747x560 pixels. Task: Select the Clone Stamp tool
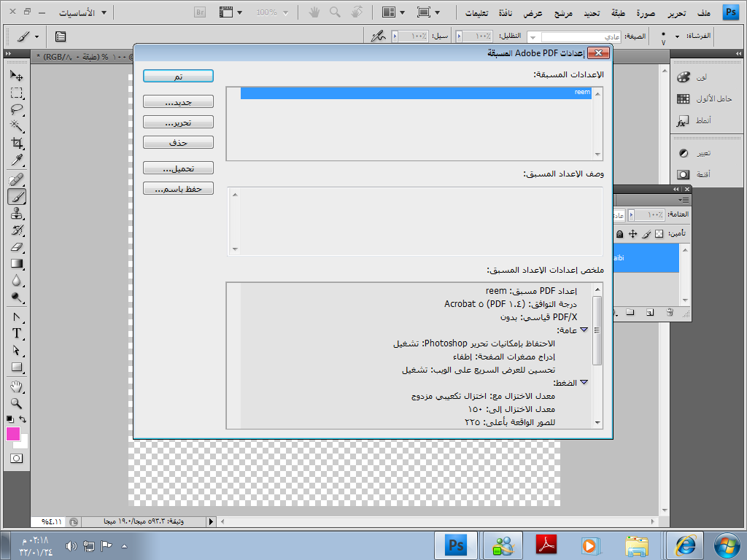coord(16,214)
